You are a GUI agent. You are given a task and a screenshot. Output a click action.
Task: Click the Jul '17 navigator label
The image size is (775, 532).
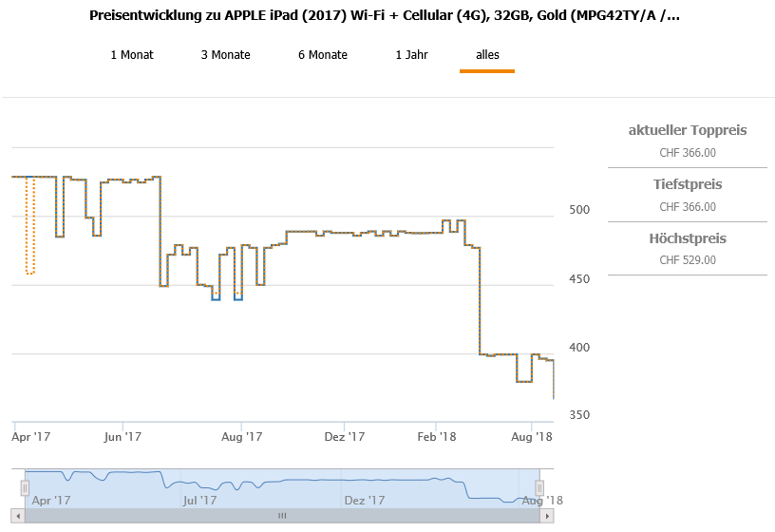pyautogui.click(x=199, y=500)
